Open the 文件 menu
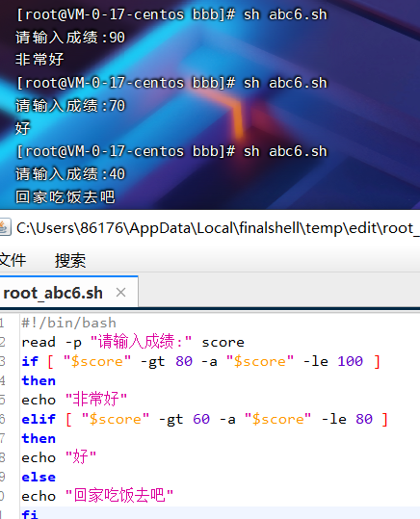420x519 pixels. [13, 260]
